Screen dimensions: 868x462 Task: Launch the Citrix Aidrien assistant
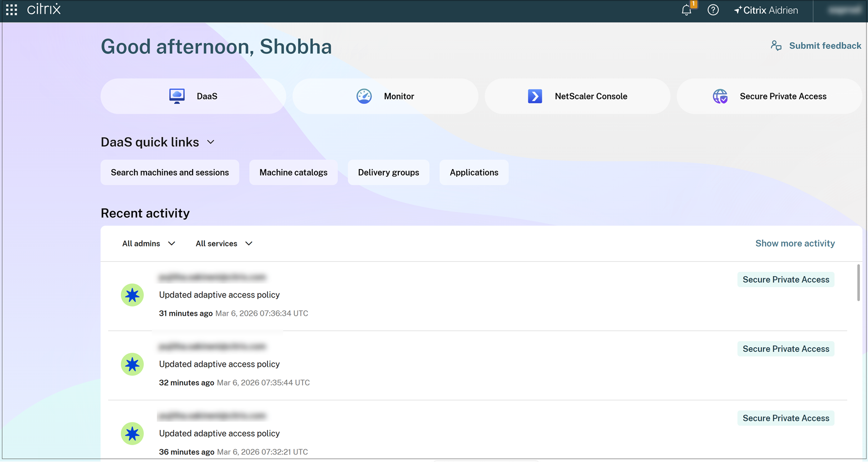tap(766, 10)
